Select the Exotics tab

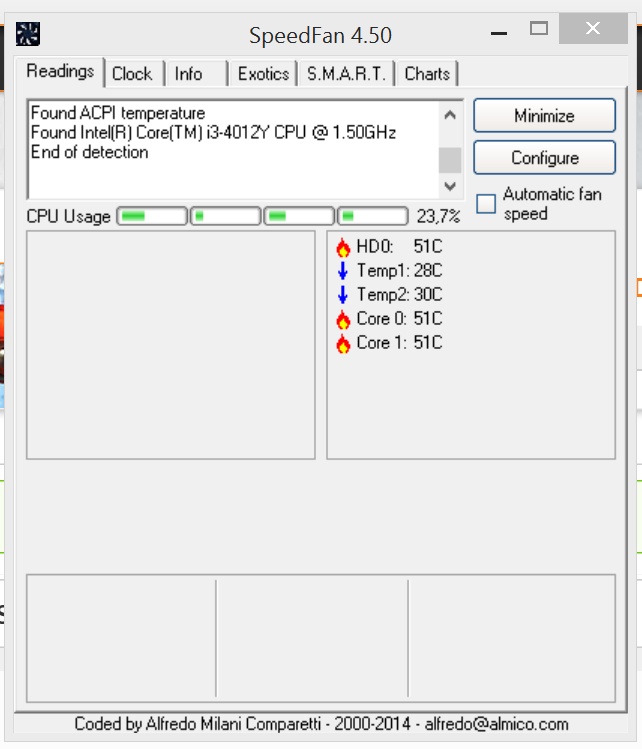coord(263,74)
